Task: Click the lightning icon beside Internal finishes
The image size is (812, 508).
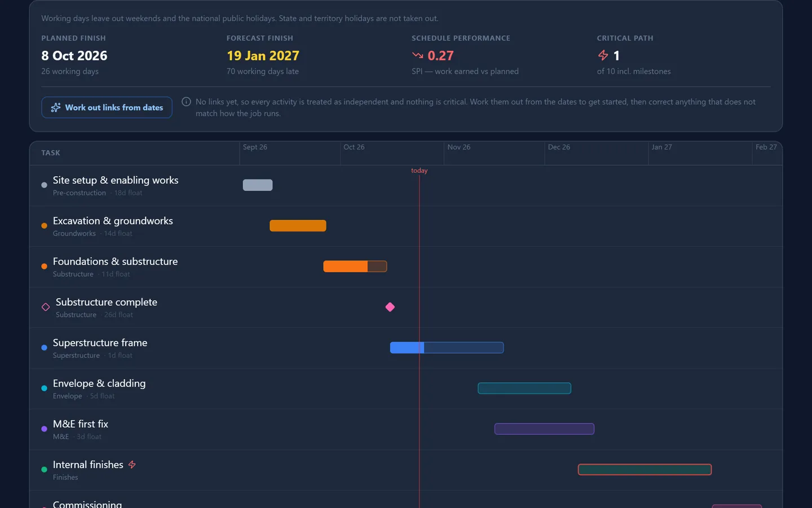Action: (x=132, y=465)
